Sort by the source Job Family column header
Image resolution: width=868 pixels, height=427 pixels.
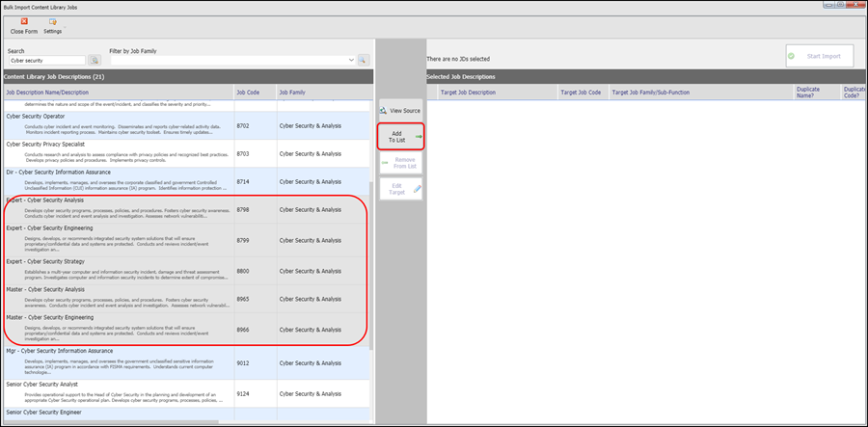pos(325,93)
